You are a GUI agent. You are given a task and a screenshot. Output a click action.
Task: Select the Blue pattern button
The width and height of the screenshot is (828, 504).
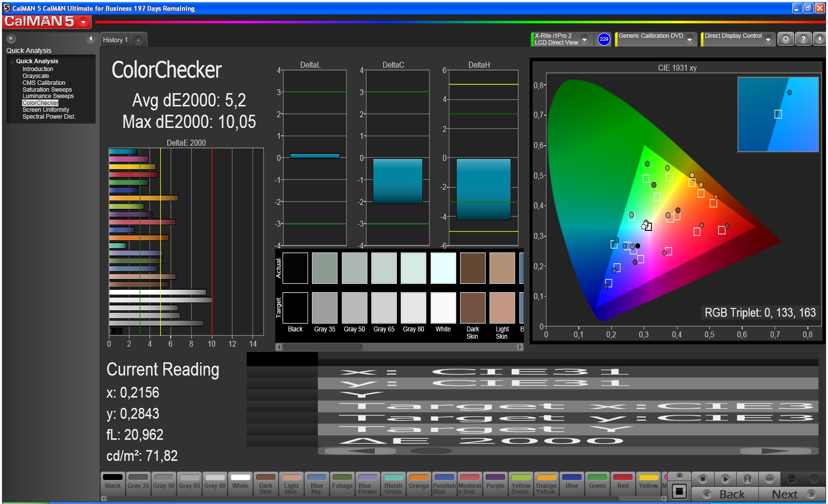572,483
